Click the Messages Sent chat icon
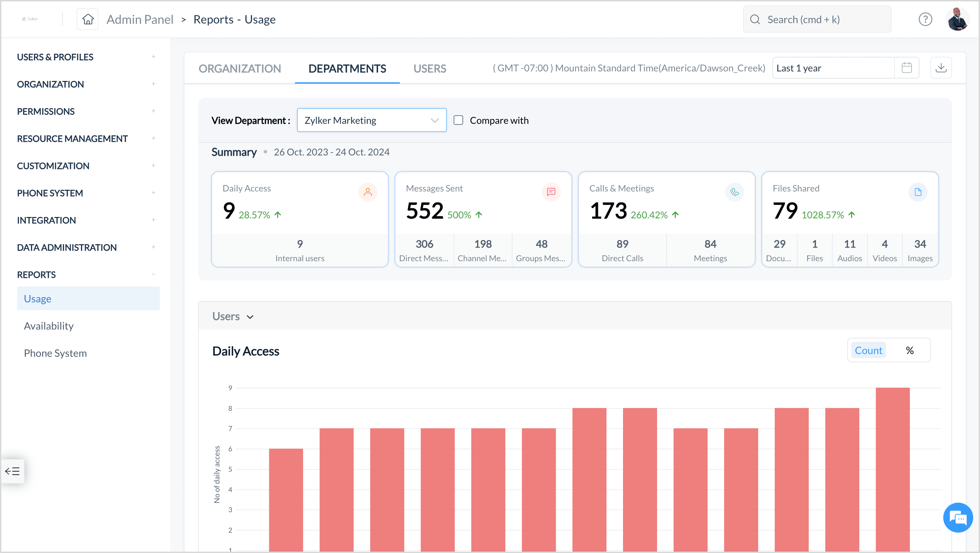This screenshot has height=553, width=980. tap(551, 192)
